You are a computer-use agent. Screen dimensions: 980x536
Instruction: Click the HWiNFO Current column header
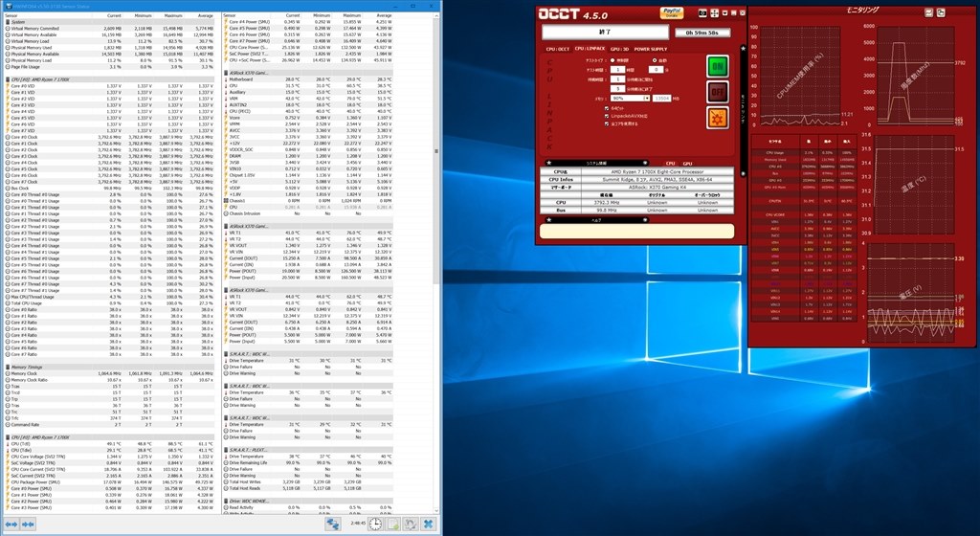point(114,15)
